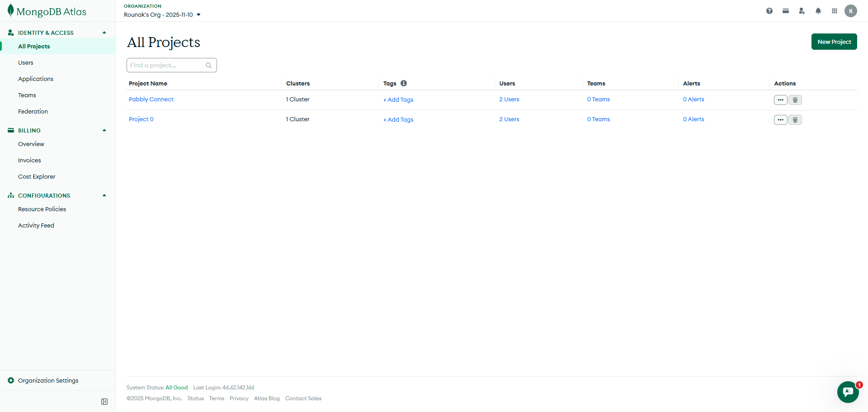Open the Status footer link
This screenshot has height=412, width=868.
tap(195, 398)
